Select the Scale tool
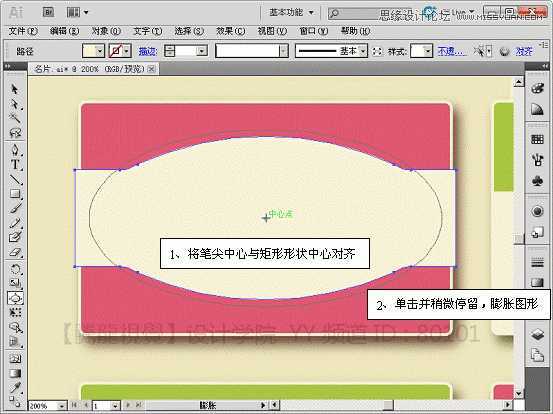553x414 pixels. tap(14, 284)
